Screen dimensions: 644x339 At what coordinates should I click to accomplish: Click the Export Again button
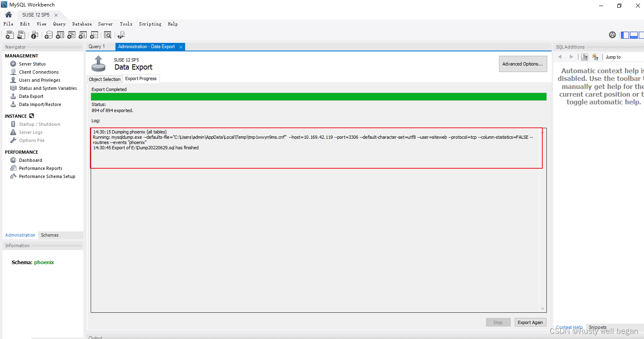pos(530,322)
